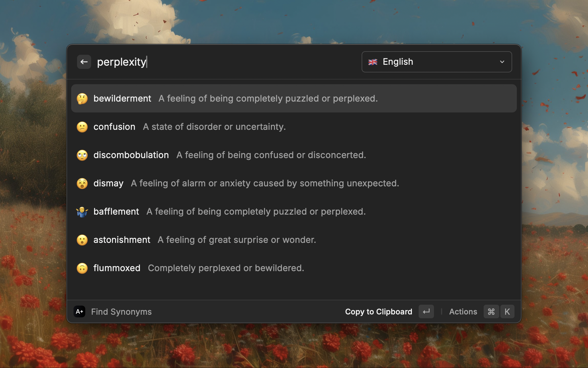Click the K shortcut key badge
The height and width of the screenshot is (368, 588).
pyautogui.click(x=507, y=311)
